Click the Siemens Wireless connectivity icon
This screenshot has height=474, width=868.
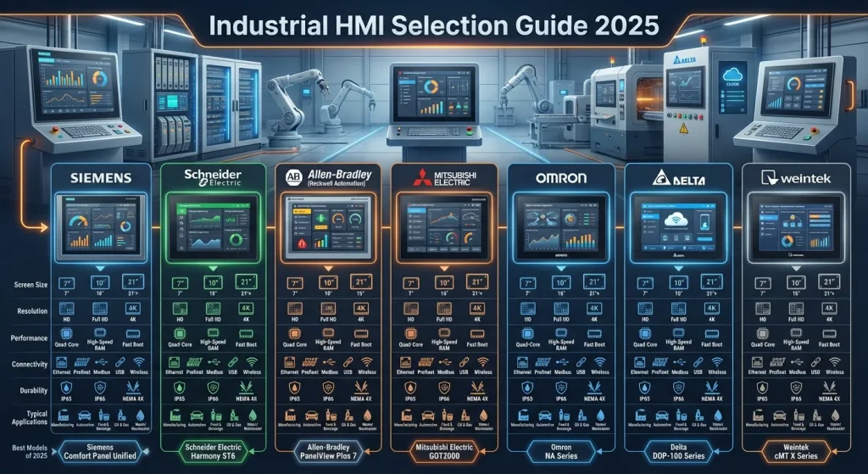(x=141, y=361)
